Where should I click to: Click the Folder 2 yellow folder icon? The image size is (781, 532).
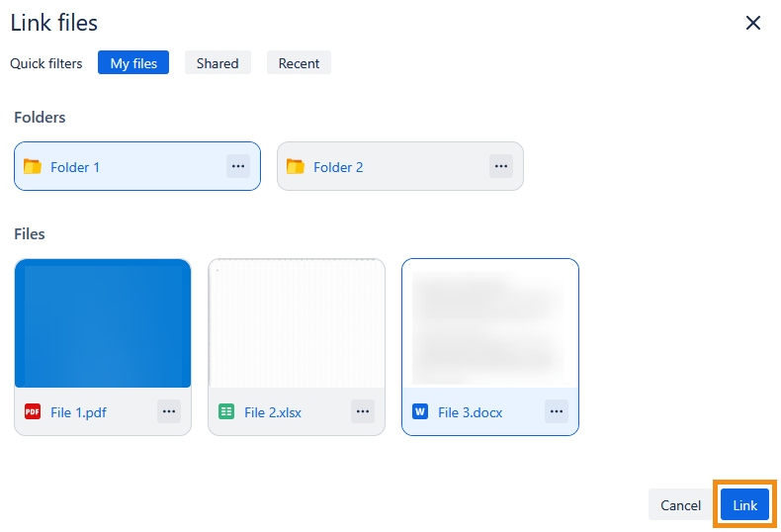(295, 167)
